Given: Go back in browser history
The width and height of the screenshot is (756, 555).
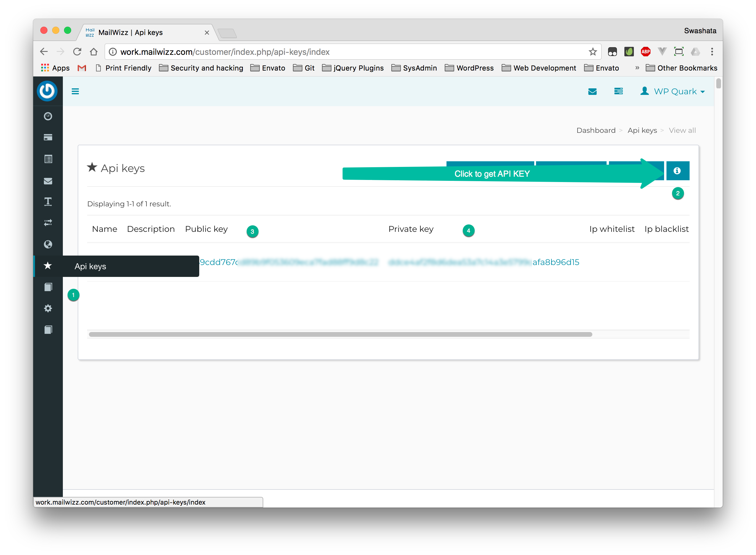Looking at the screenshot, I should pos(44,52).
